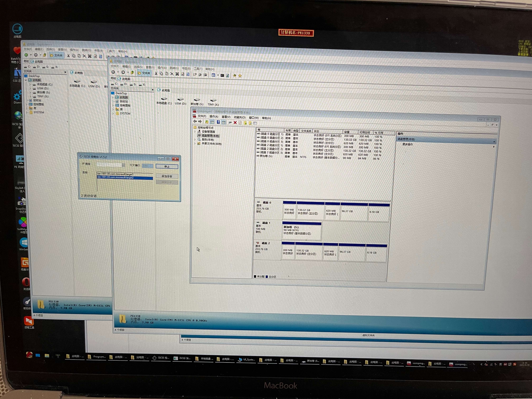Viewport: 532px width, 399px height.
Task: Expand 设备管理器 node in compmgmt tree
Action: click(195, 132)
